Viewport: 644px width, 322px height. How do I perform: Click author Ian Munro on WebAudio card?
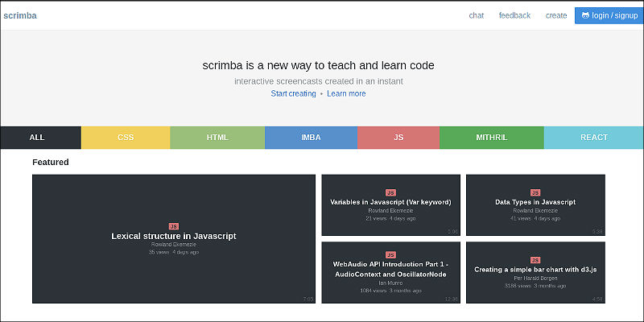[390, 283]
